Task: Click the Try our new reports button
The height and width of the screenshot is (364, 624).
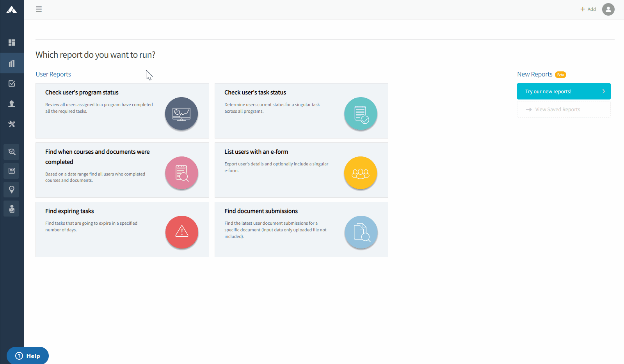Action: (x=564, y=91)
